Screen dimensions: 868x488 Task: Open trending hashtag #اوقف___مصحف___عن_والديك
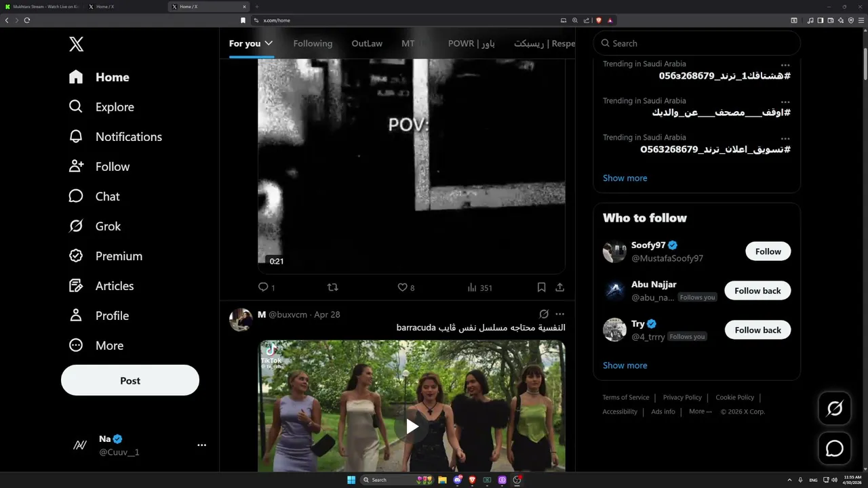[x=721, y=113]
